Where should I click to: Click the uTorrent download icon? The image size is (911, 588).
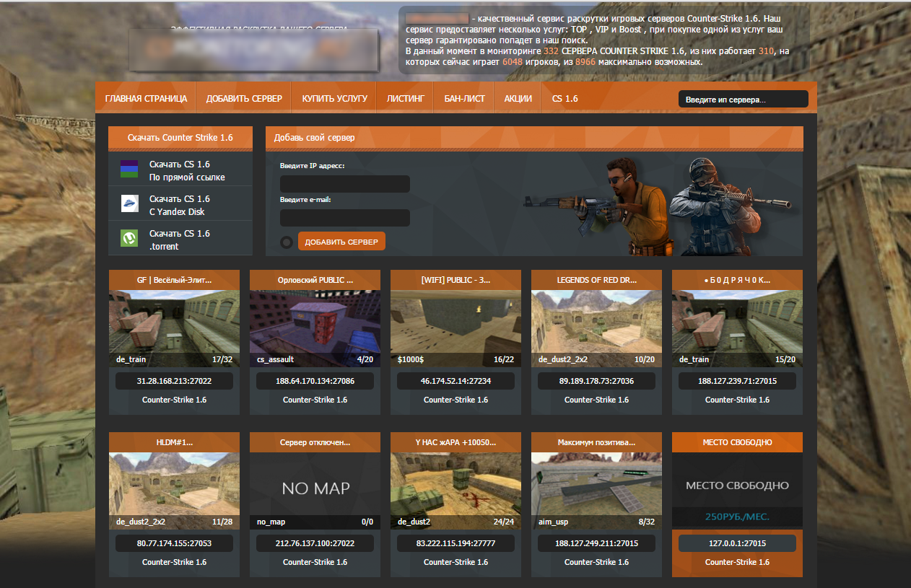click(x=129, y=238)
